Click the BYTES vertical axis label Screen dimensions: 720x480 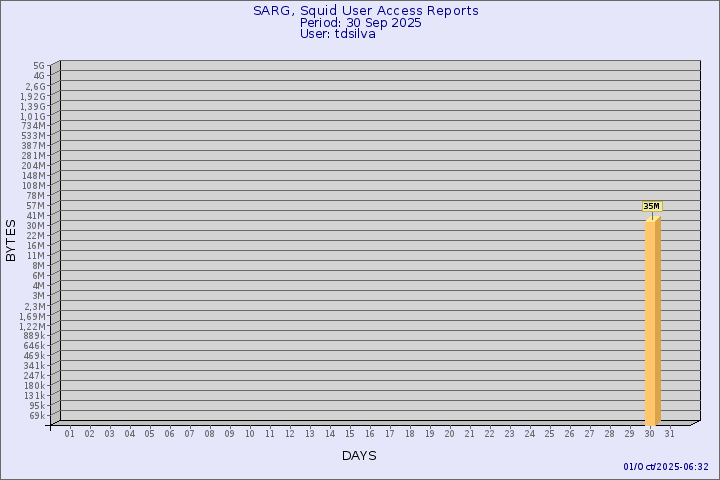[x=11, y=240]
